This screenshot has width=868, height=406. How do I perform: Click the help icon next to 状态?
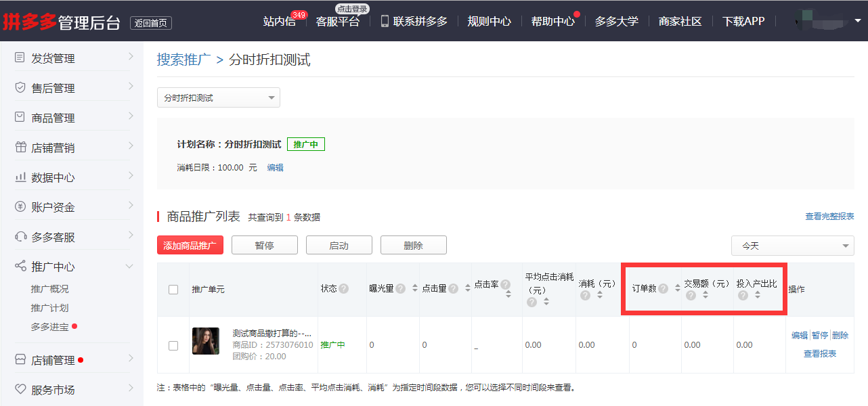pyautogui.click(x=343, y=289)
